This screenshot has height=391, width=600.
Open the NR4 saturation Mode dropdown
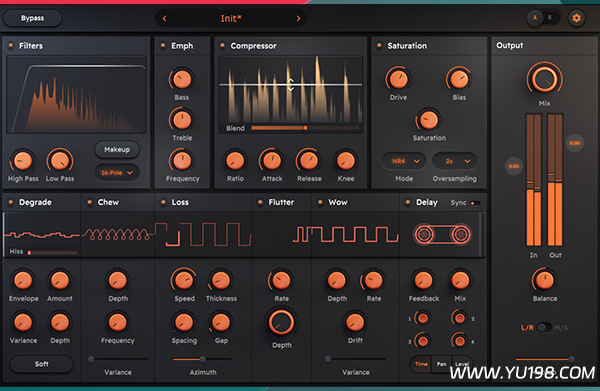pos(405,161)
